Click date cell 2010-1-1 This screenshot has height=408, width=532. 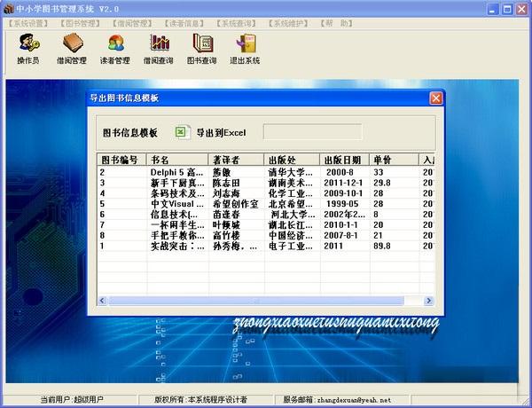coord(340,225)
